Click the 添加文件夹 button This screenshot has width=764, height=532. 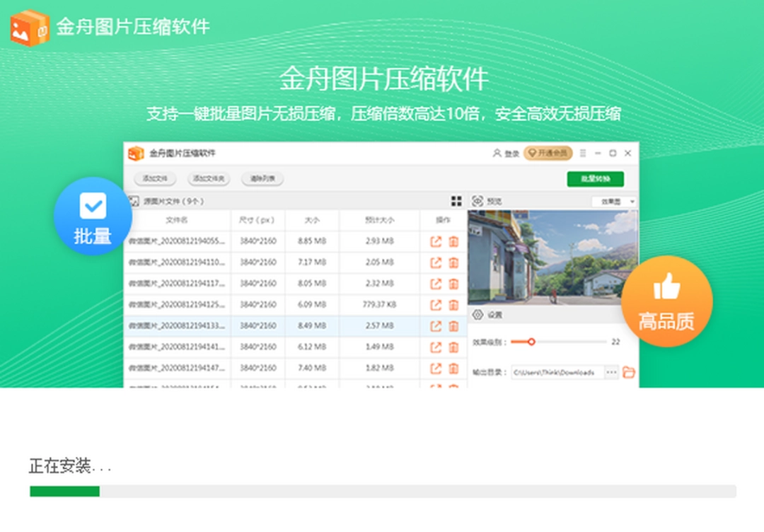pos(209,179)
